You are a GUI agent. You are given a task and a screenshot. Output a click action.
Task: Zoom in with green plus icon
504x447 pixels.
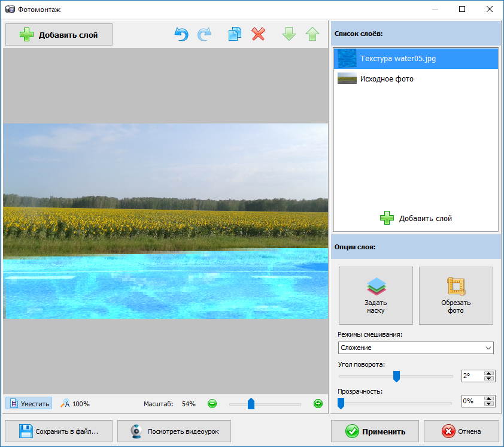[318, 403]
